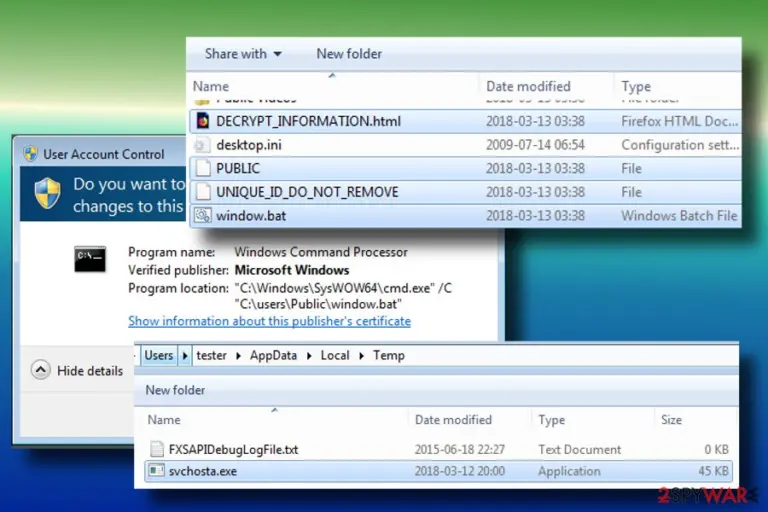
Task: Open the Share with dropdown menu
Action: tap(243, 54)
